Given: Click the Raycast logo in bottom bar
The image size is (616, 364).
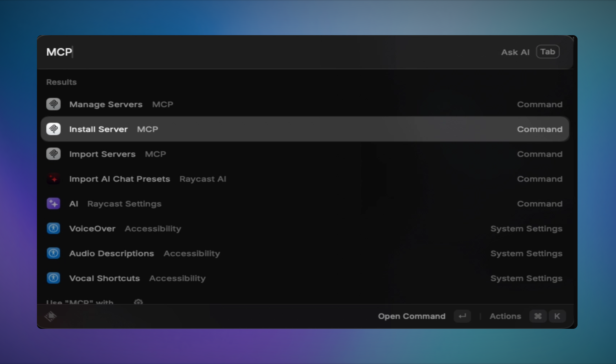Looking at the screenshot, I should 51,316.
